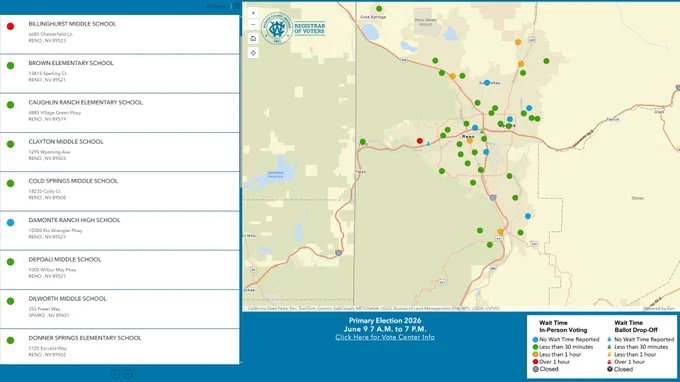Reset map to default home extent
The height and width of the screenshot is (382, 680).
tap(253, 39)
